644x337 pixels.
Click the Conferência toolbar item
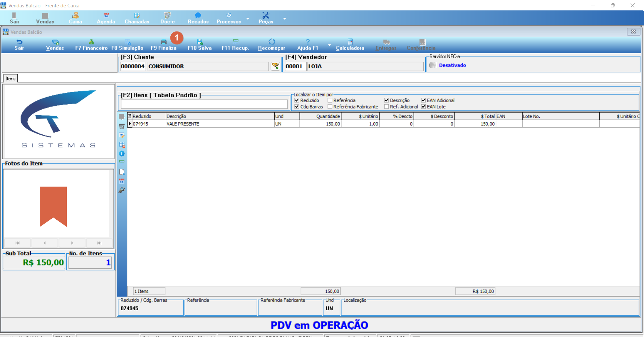pos(421,45)
